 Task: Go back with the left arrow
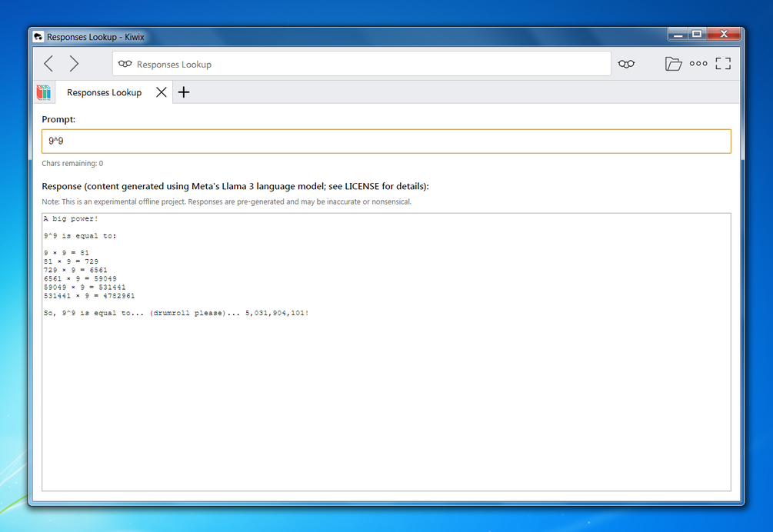pyautogui.click(x=48, y=64)
